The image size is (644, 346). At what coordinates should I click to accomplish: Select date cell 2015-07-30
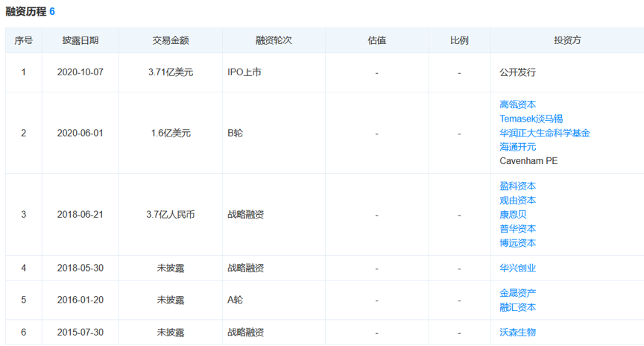click(80, 332)
